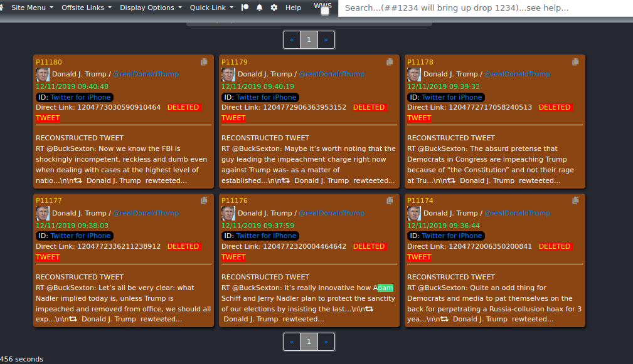Image resolution: width=633 pixels, height=364 pixels.
Task: Click Trump avatar on post P11174
Action: tap(414, 213)
